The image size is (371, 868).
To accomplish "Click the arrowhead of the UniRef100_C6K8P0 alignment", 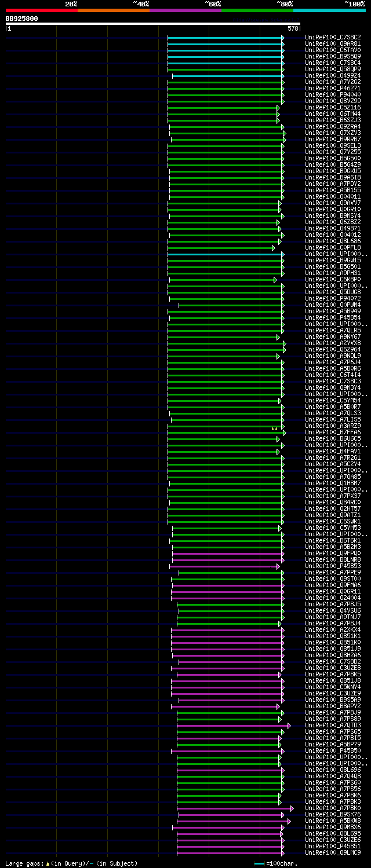I will point(275,280).
